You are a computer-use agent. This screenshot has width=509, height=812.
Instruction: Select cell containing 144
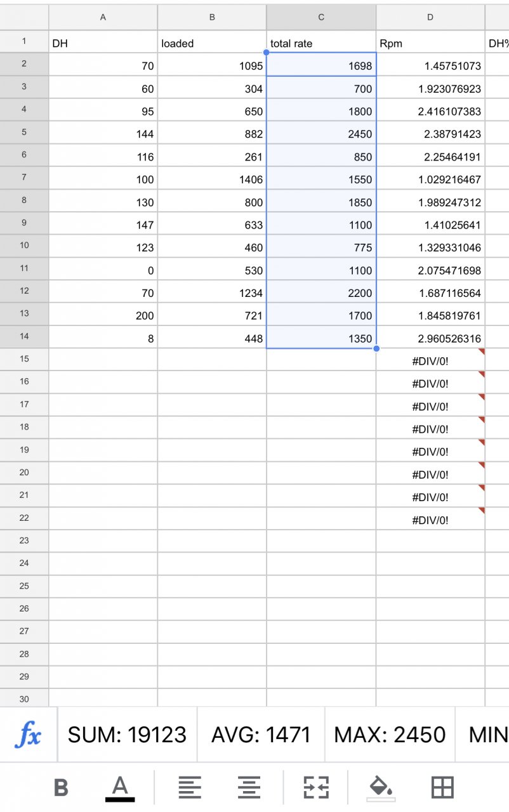103,133
